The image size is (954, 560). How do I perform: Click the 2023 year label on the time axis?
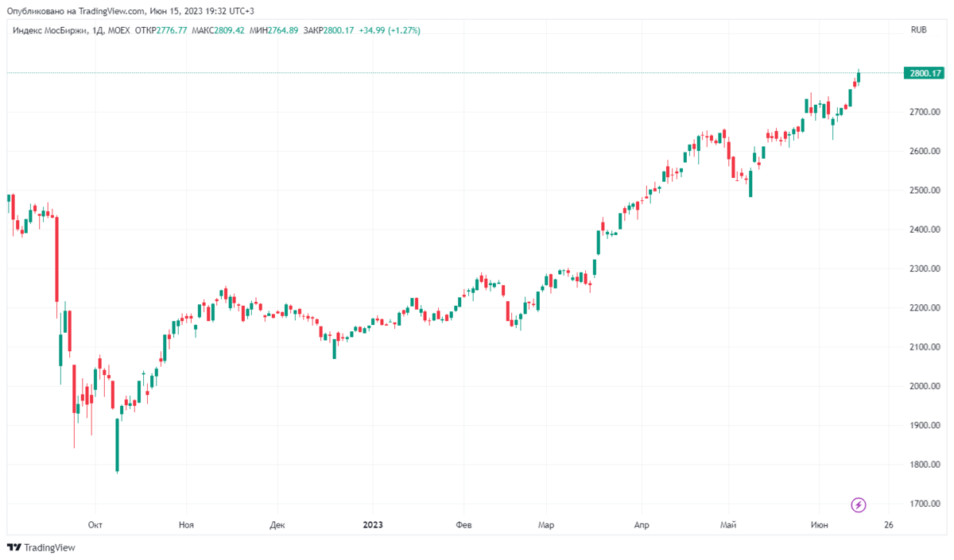pos(373,525)
